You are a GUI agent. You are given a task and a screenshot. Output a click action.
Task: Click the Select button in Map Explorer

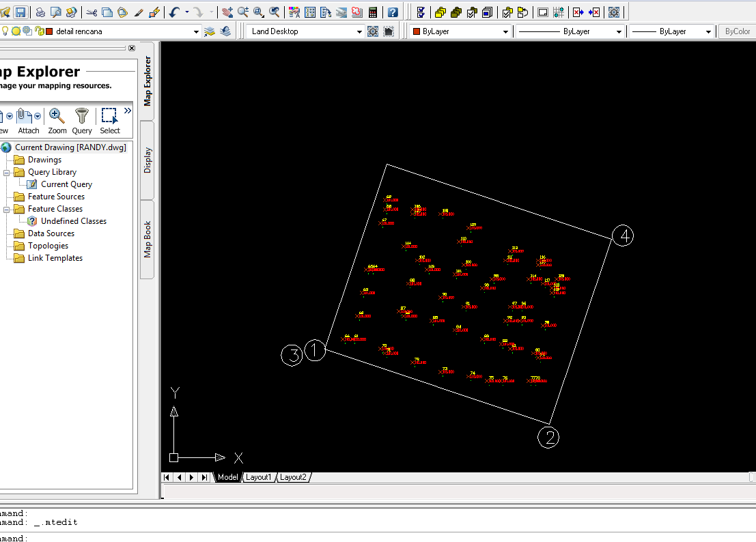[x=110, y=122]
